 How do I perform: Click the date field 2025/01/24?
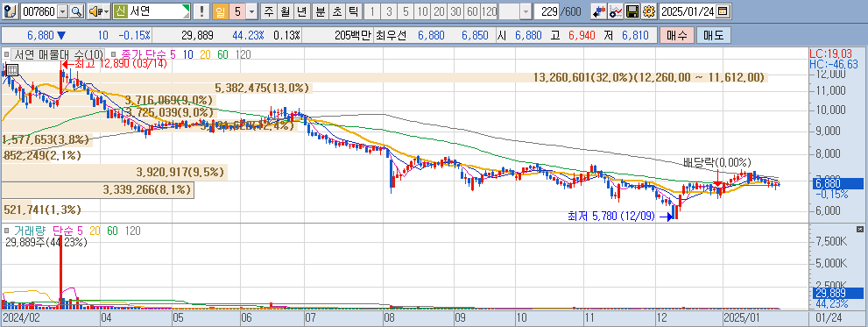tap(688, 11)
